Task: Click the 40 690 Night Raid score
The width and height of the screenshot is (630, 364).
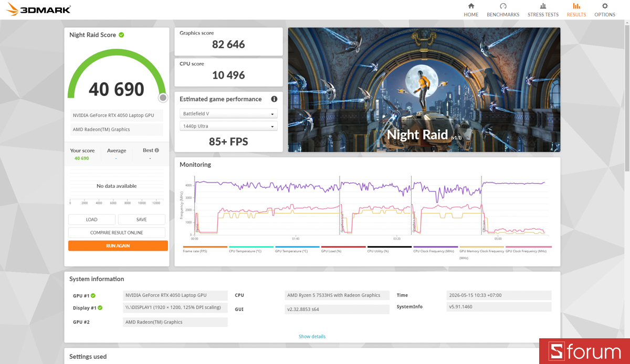Action: (x=117, y=89)
